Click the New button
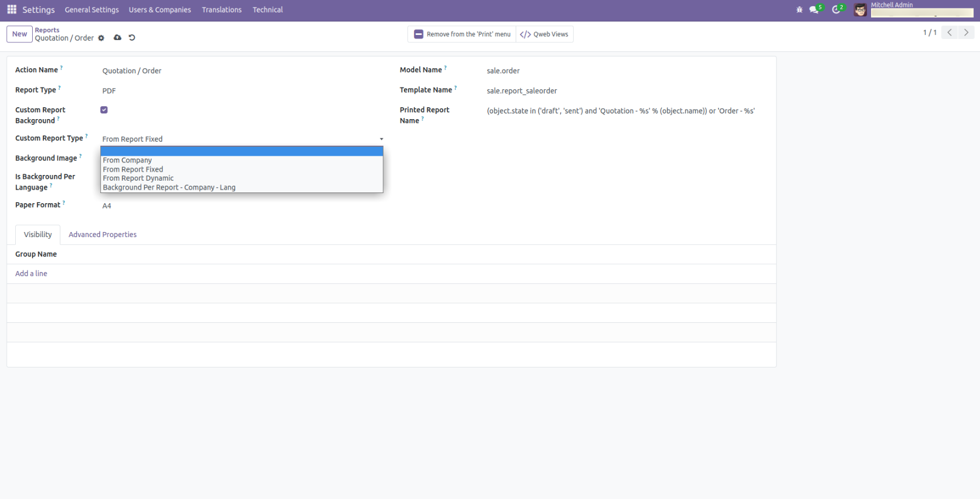This screenshot has width=980, height=499. point(20,34)
